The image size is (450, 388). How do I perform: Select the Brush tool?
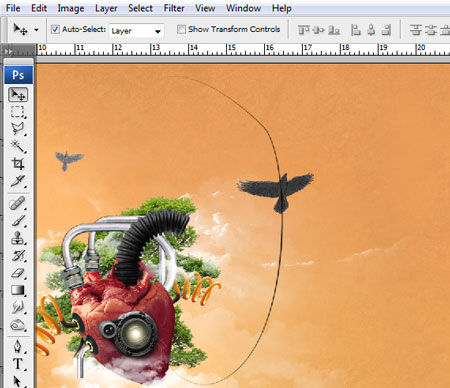pyautogui.click(x=18, y=221)
